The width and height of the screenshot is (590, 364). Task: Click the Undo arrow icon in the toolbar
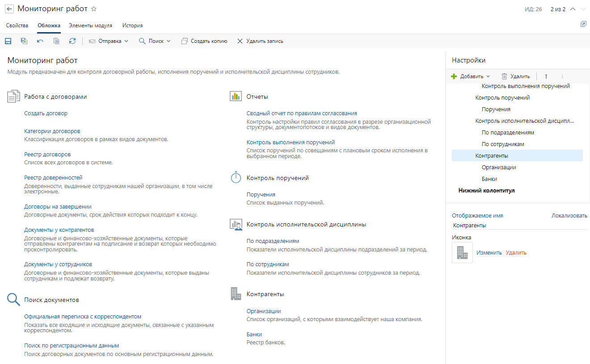(x=40, y=41)
